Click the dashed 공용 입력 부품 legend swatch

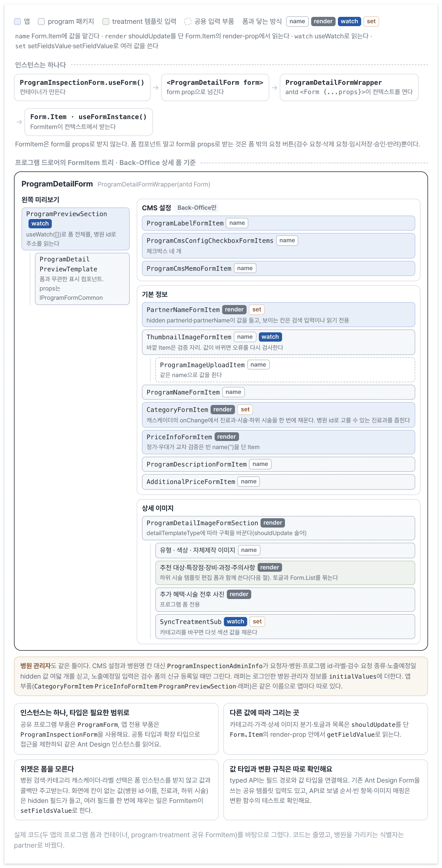pyautogui.click(x=188, y=21)
